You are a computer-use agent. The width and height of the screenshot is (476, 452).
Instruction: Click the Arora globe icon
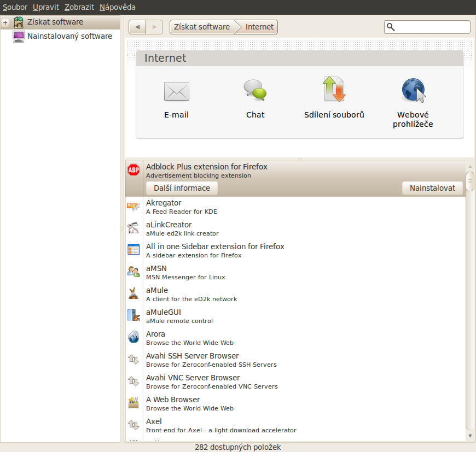coord(133,337)
